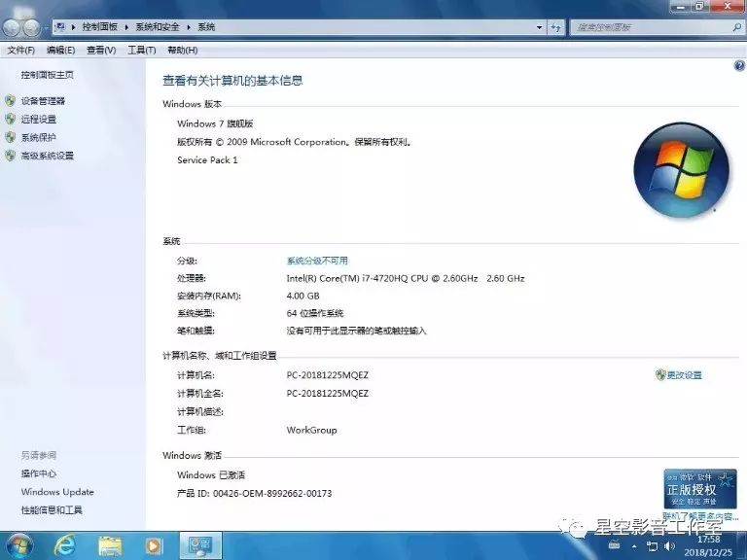Click the product ID 00426-OEM-8992662-00173

pos(272,493)
